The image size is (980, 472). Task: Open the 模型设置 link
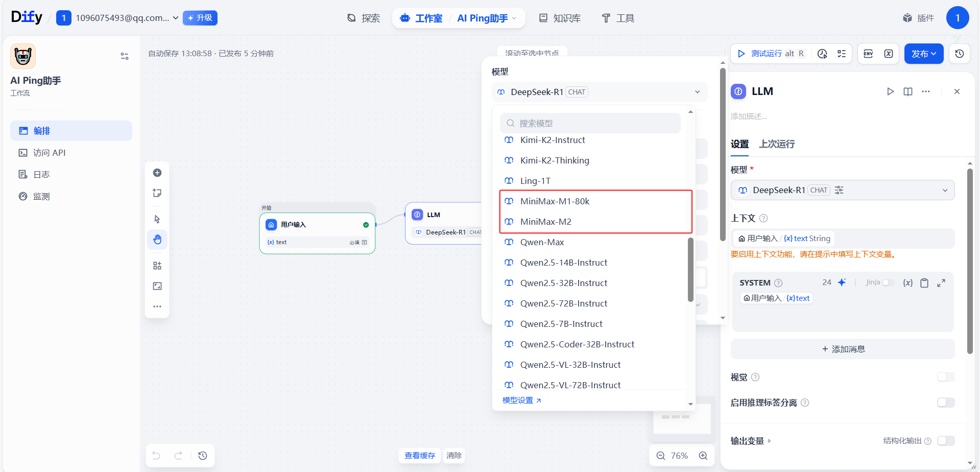tap(521, 400)
